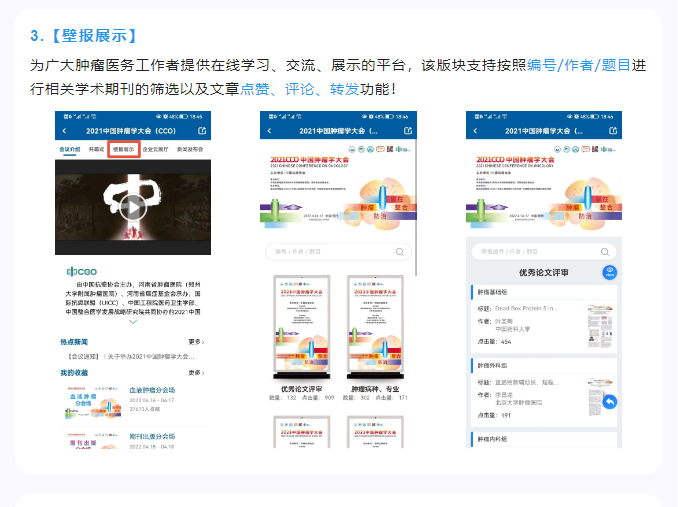This screenshot has width=678, height=507.
Task: Click search field in right phone
Action: coord(544,252)
